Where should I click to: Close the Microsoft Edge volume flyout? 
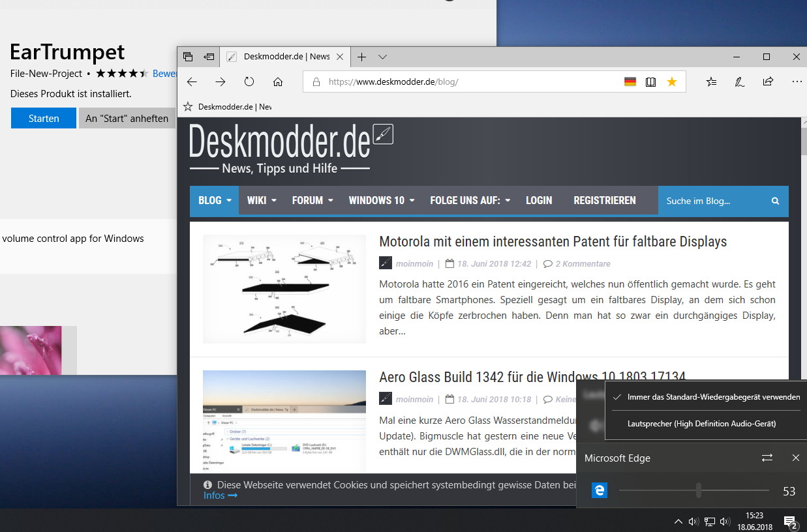point(795,458)
